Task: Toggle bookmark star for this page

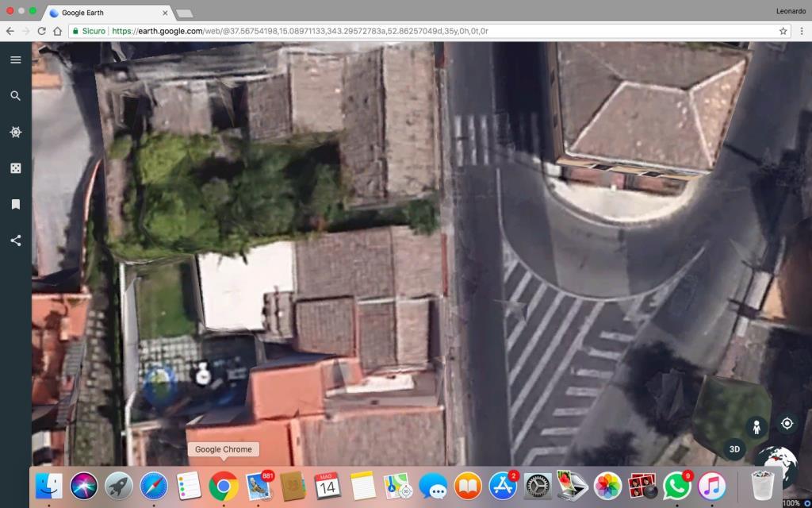Action: coord(781,30)
